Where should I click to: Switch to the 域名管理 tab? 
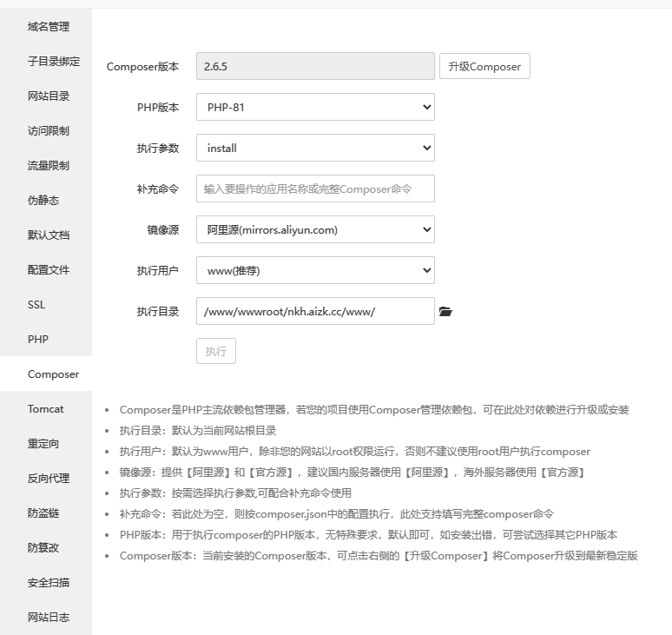[46, 27]
